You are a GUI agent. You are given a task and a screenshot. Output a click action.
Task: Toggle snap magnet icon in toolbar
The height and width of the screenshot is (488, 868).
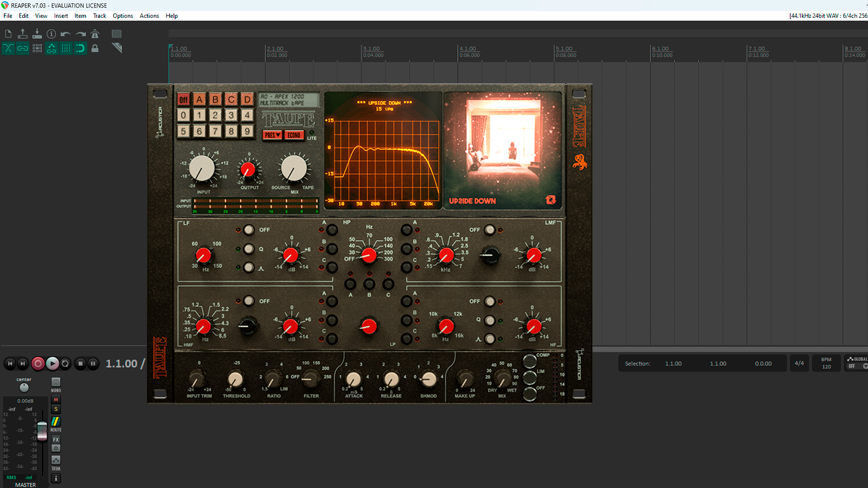81,48
